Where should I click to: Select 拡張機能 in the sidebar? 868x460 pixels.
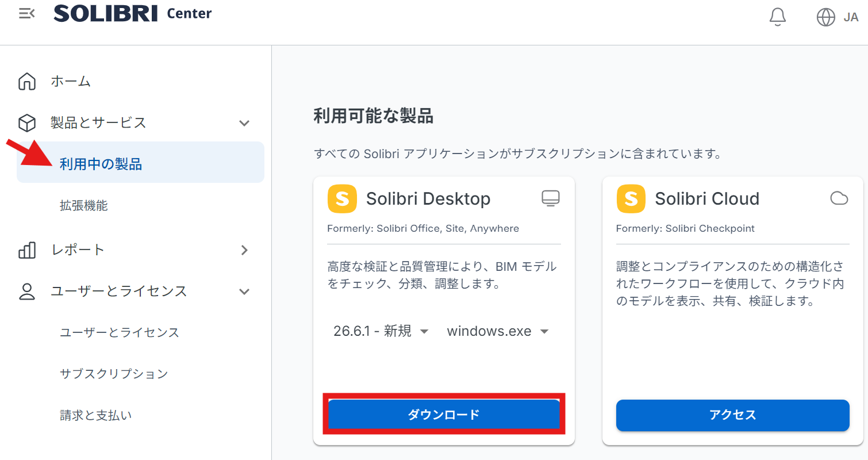coord(84,205)
